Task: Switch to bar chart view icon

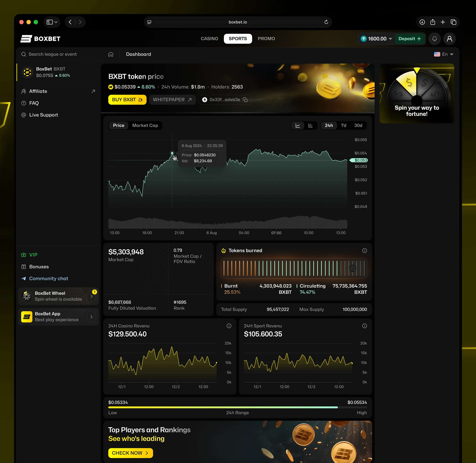Action: tap(310, 125)
